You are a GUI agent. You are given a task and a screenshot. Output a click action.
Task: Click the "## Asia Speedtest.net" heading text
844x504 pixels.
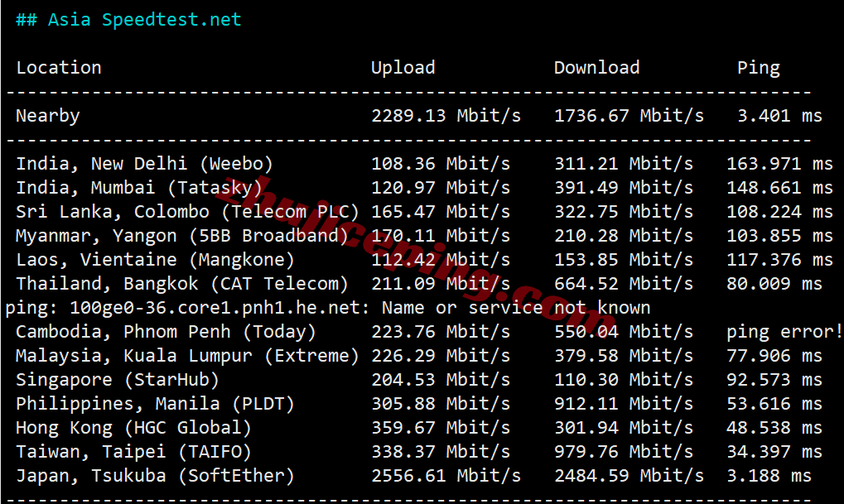pos(128,20)
